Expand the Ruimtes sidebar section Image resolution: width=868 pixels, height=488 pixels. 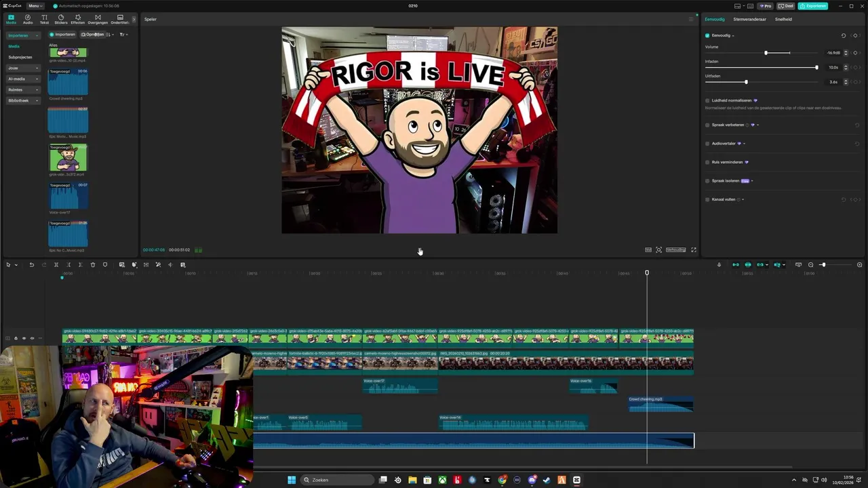[x=22, y=89]
